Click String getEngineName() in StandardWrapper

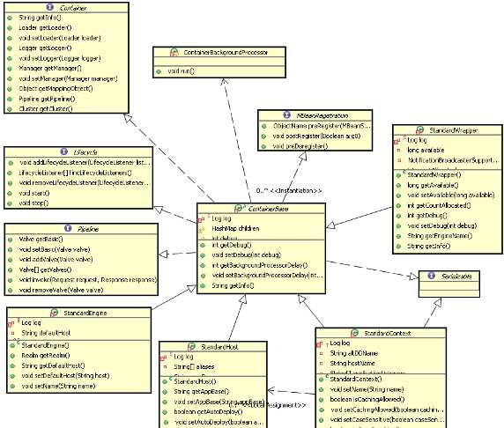point(440,236)
